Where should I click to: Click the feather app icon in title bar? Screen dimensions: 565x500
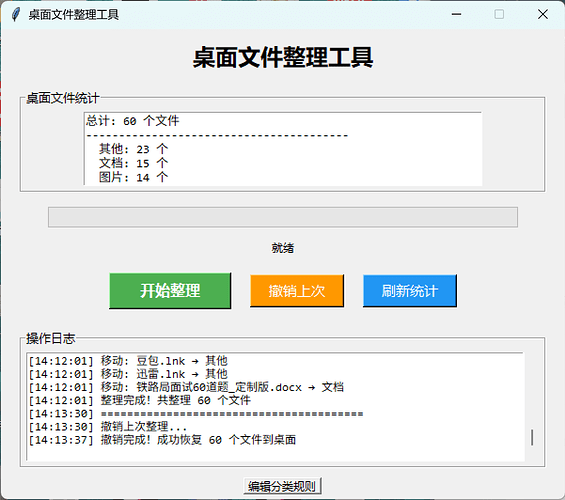pyautogui.click(x=15, y=14)
